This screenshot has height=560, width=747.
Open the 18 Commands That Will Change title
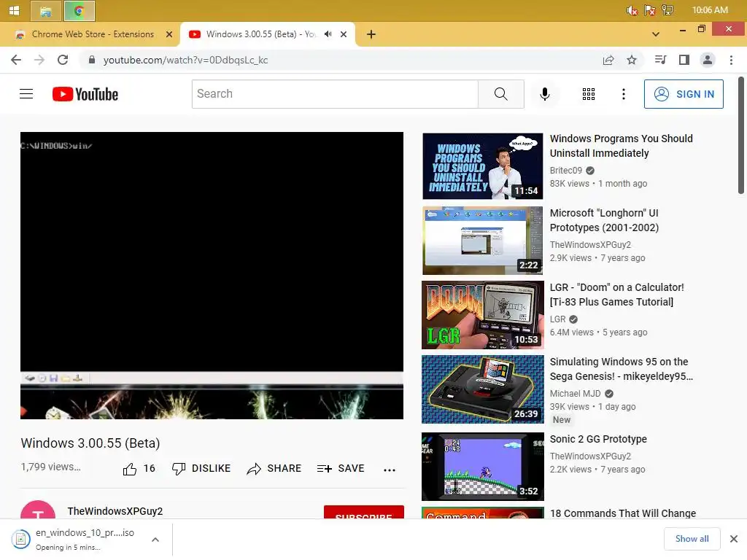click(623, 513)
